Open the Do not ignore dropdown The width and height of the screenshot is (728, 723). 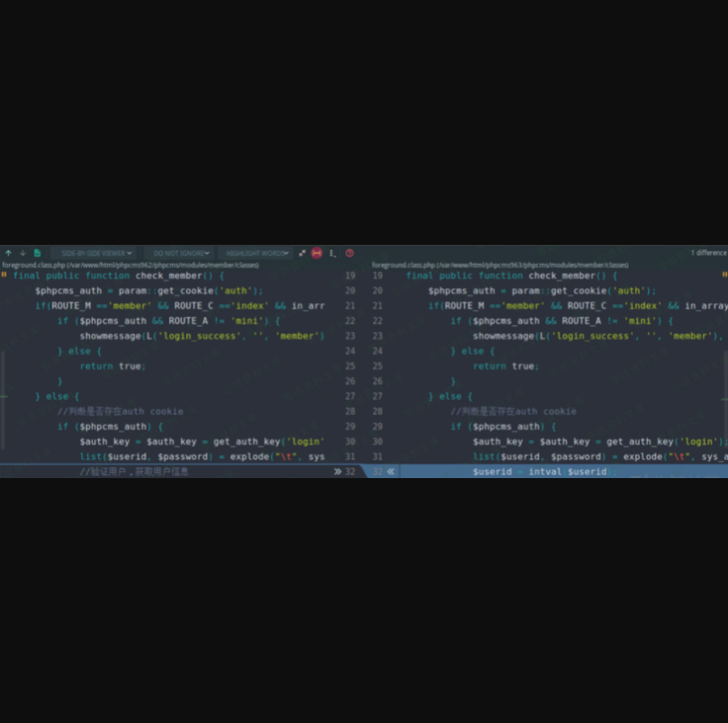pyautogui.click(x=181, y=253)
